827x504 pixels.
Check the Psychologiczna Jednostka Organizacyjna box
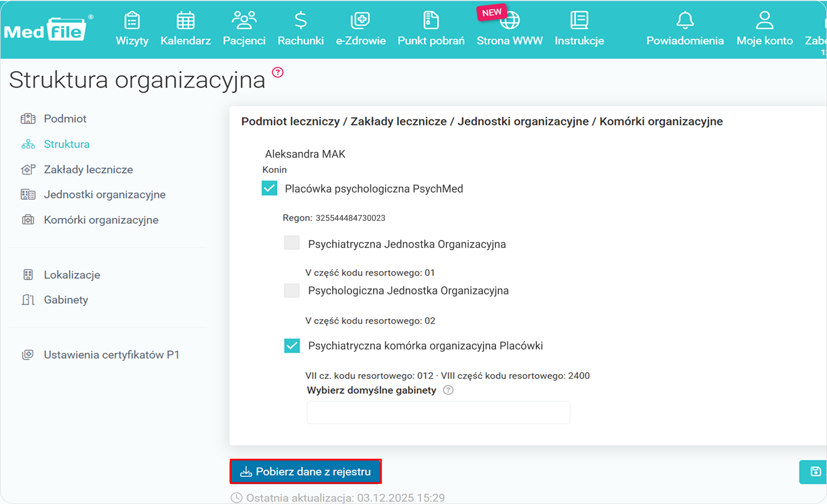pyautogui.click(x=292, y=290)
